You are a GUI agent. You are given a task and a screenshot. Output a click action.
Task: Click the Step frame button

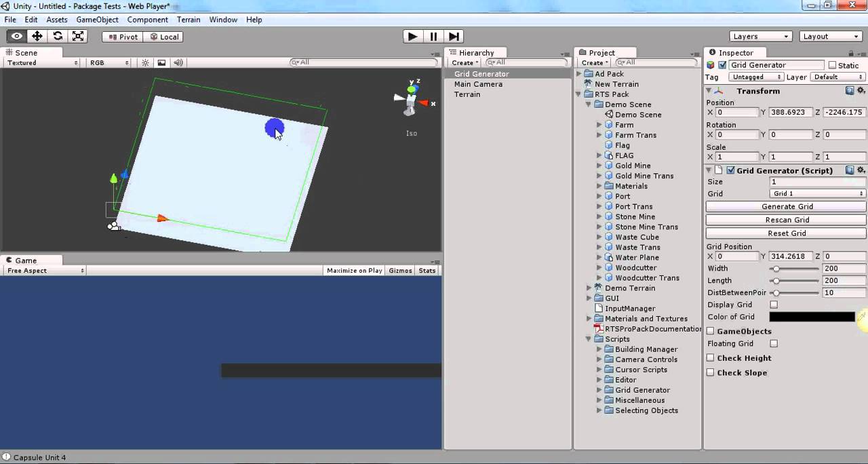454,37
